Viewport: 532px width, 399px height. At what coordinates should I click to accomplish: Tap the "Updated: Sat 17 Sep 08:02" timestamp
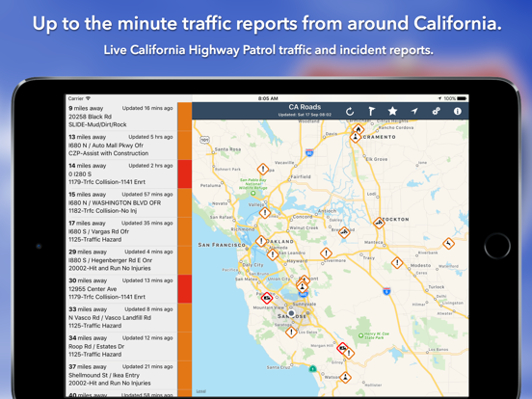[x=305, y=115]
